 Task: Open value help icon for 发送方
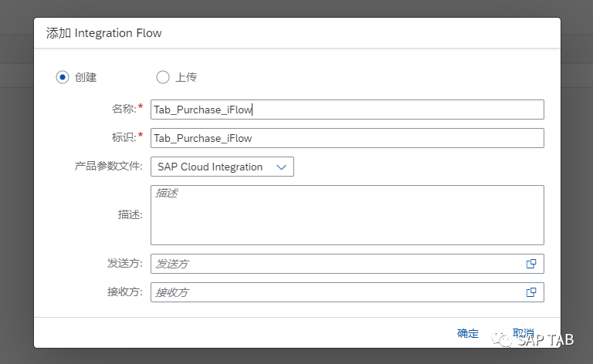click(531, 264)
